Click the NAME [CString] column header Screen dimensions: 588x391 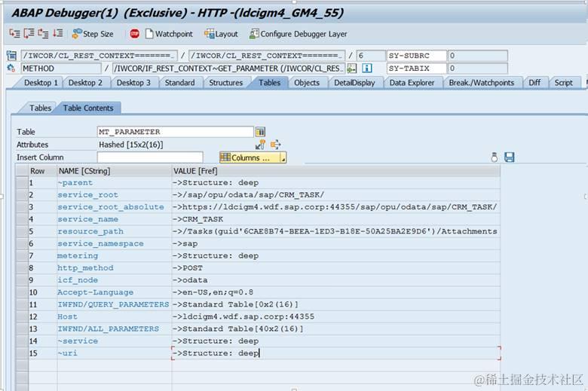pos(114,171)
